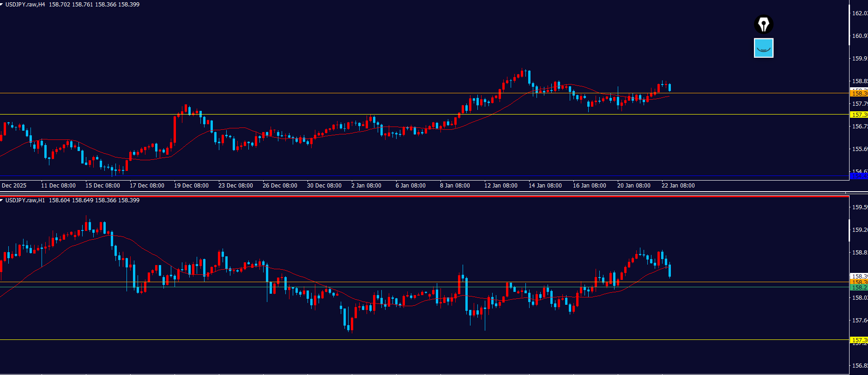Select green 158.2 price label on H1 chart
868x375 pixels.
pyautogui.click(x=859, y=288)
